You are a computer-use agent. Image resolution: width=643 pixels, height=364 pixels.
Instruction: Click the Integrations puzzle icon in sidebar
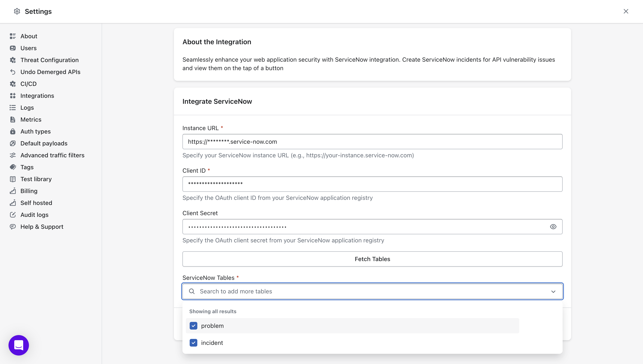tap(13, 96)
